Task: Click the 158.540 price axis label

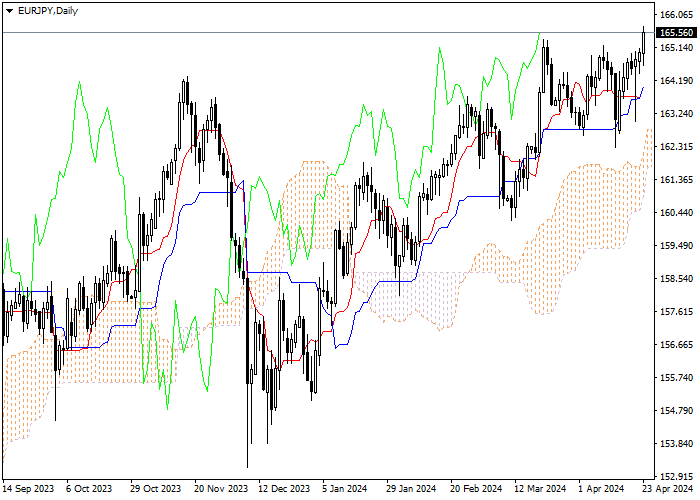Action: coord(676,279)
